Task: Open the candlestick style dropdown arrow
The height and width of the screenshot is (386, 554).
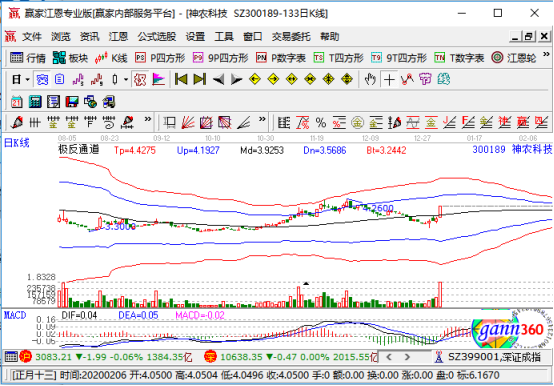Action: [x=126, y=79]
